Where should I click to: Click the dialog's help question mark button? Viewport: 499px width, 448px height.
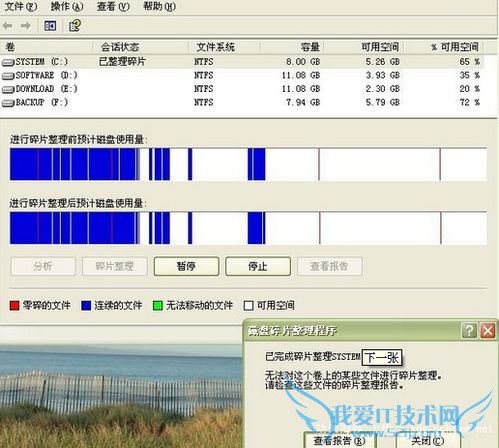click(x=469, y=331)
